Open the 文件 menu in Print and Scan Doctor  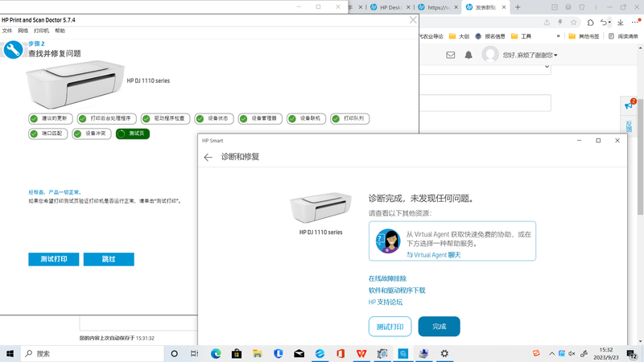tap(7, 30)
